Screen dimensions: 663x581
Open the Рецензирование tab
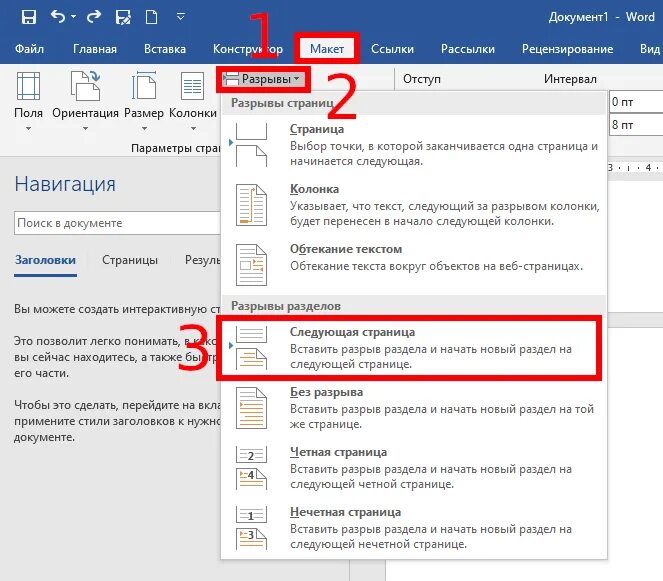coord(567,49)
